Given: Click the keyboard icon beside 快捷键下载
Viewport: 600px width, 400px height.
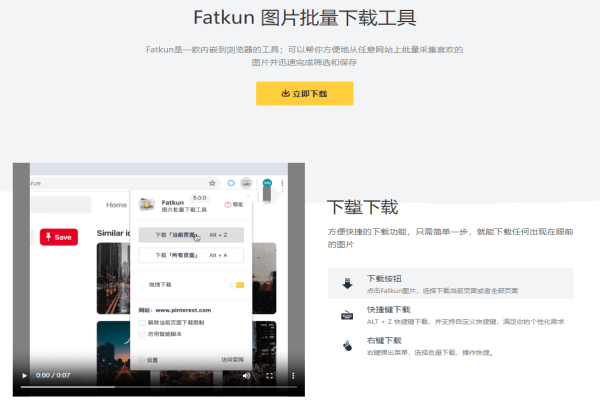Looking at the screenshot, I should (347, 315).
